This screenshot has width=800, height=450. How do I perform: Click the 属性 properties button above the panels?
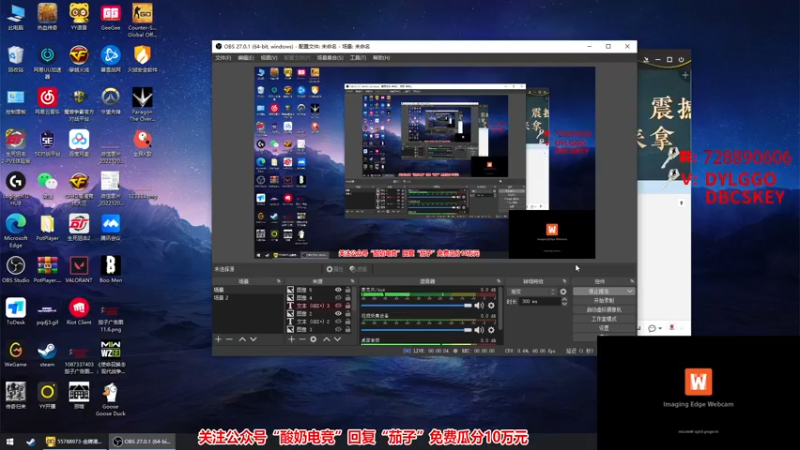335,269
